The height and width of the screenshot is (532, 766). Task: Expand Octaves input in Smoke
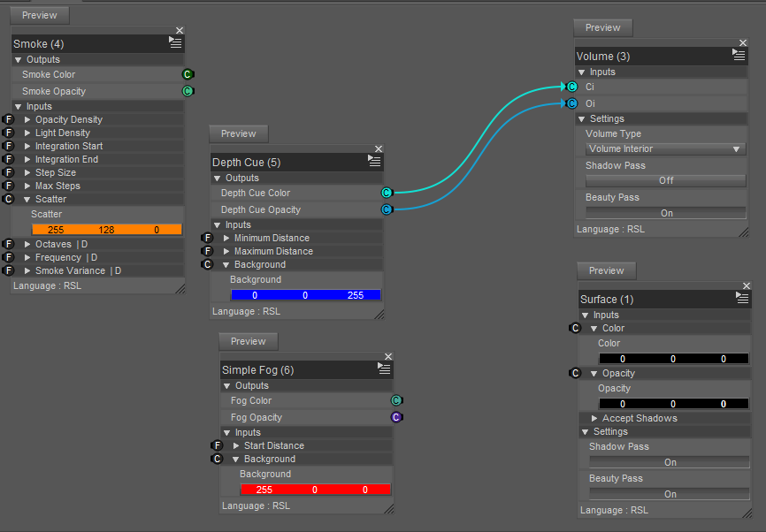[x=27, y=244]
